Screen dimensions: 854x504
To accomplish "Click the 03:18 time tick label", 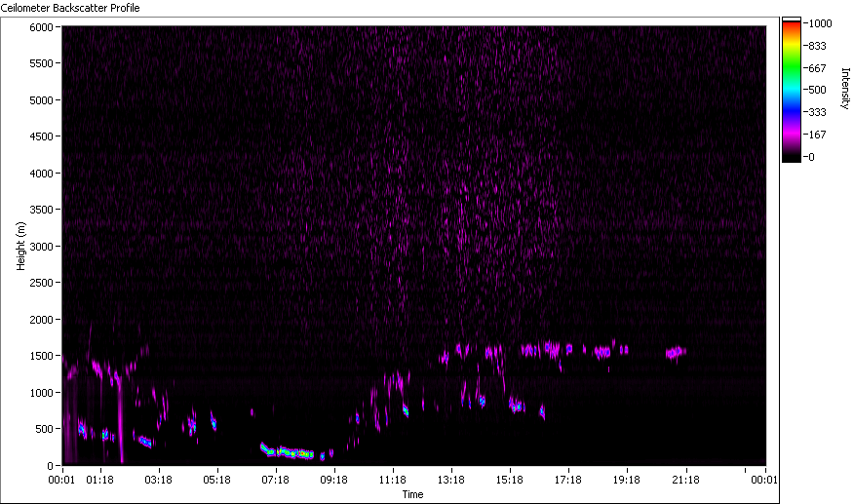I will (x=159, y=480).
